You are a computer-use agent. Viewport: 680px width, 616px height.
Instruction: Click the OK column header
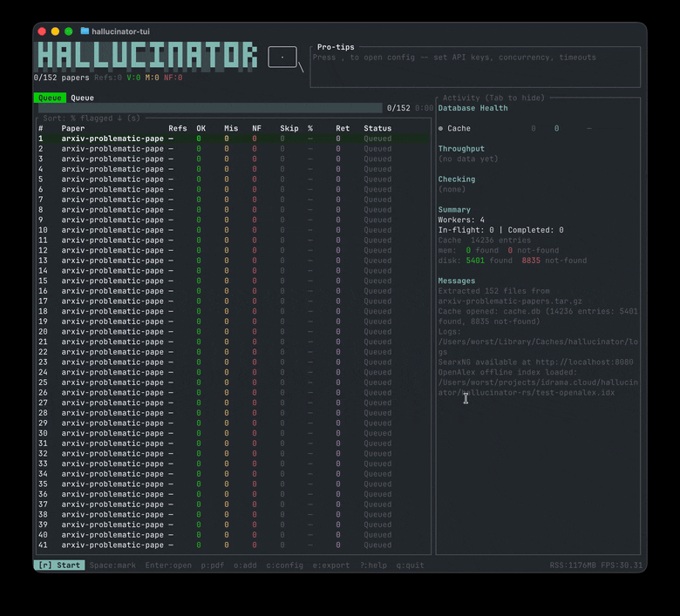click(x=201, y=128)
